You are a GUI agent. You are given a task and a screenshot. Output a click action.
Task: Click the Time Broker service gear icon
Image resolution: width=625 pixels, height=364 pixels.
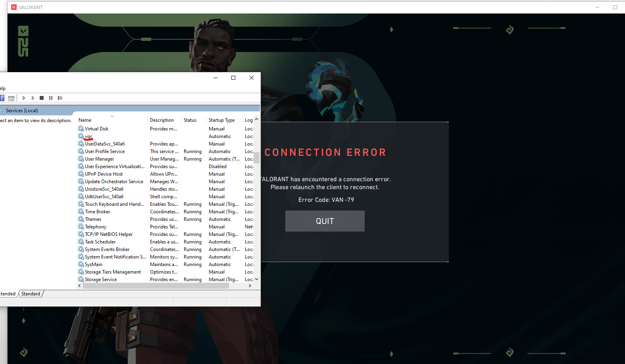point(81,211)
